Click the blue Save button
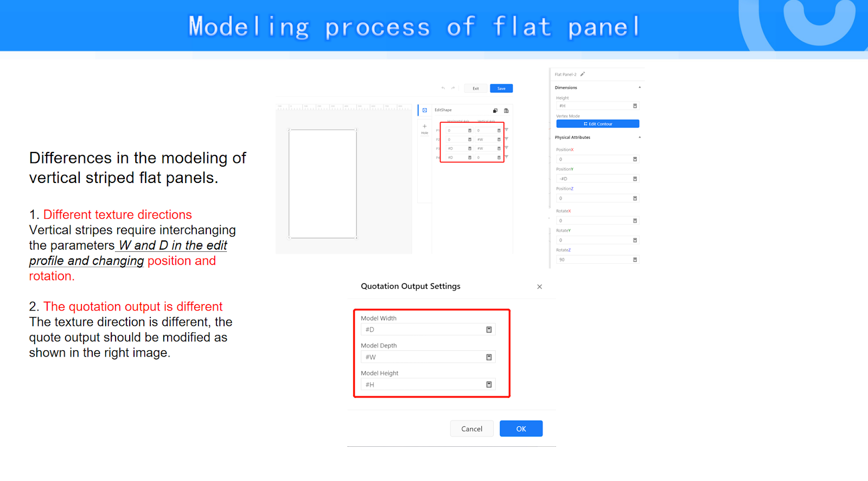 501,88
